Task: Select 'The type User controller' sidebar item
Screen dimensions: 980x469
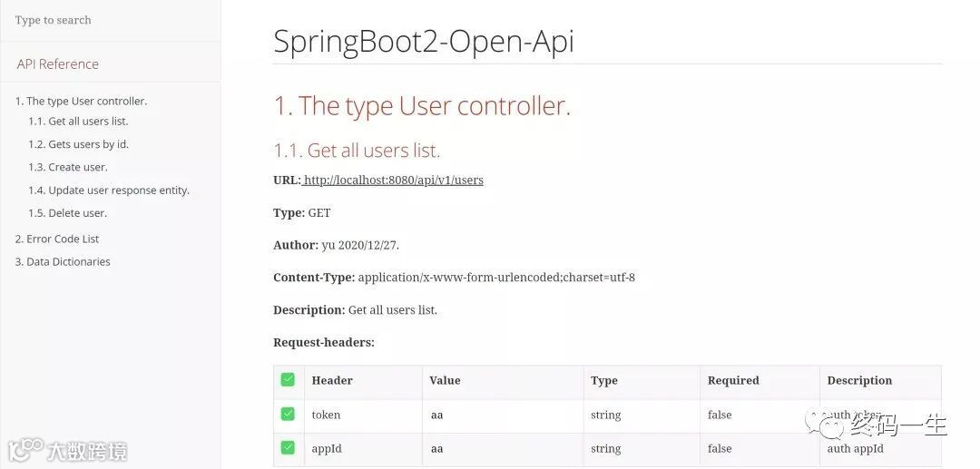Action: [x=82, y=102]
